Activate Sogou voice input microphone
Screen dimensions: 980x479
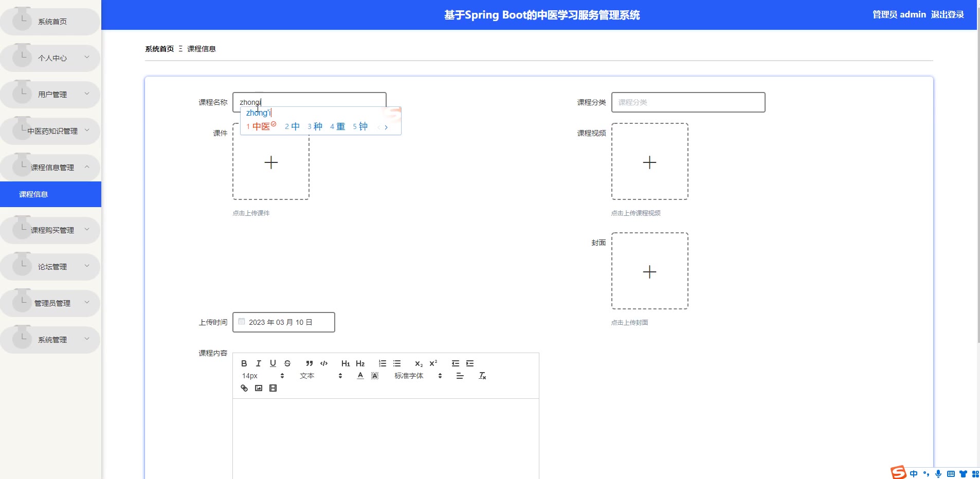[x=938, y=474]
